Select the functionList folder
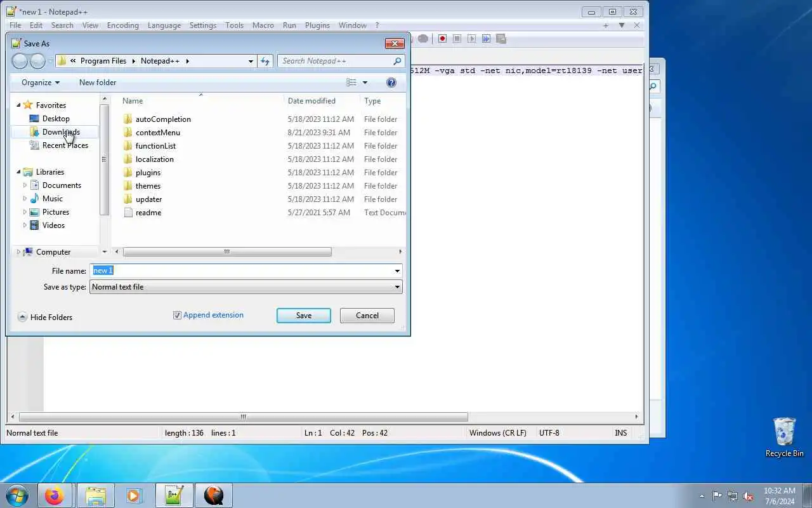The width and height of the screenshot is (812, 508). (155, 146)
